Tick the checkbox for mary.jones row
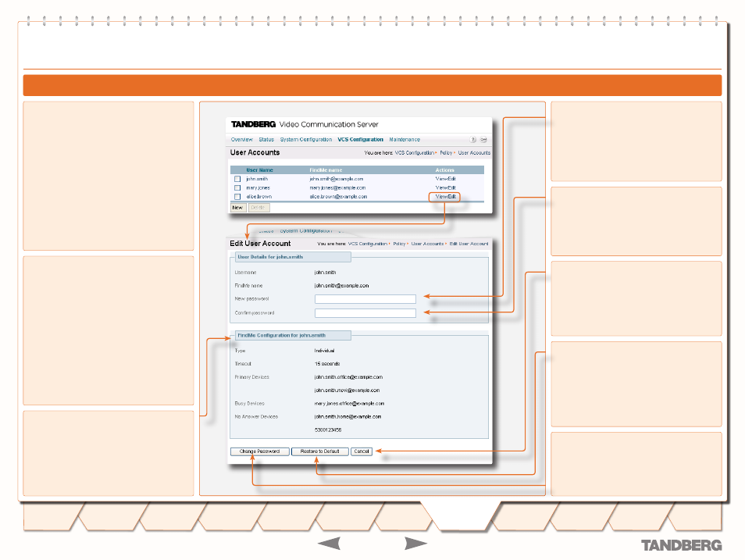 237,187
